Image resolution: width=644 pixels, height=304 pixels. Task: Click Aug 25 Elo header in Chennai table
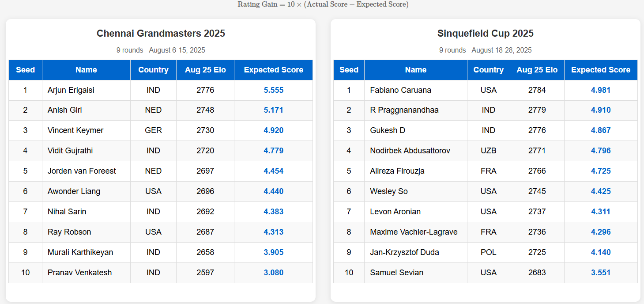[205, 70]
